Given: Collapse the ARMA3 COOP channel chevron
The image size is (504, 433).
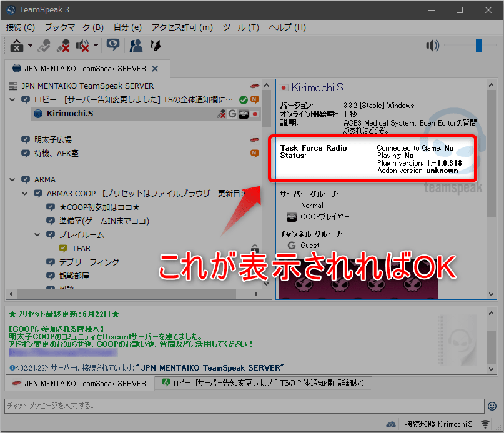Looking at the screenshot, I should (x=25, y=193).
